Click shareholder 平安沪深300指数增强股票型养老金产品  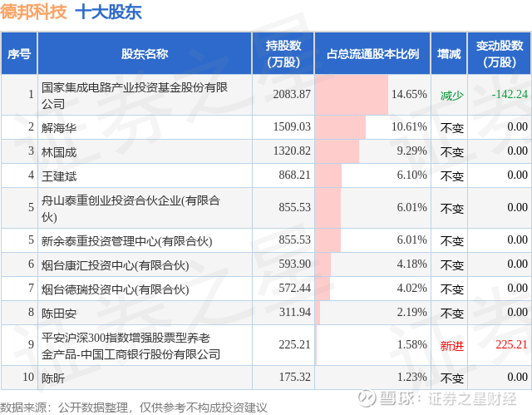pyautogui.click(x=131, y=345)
